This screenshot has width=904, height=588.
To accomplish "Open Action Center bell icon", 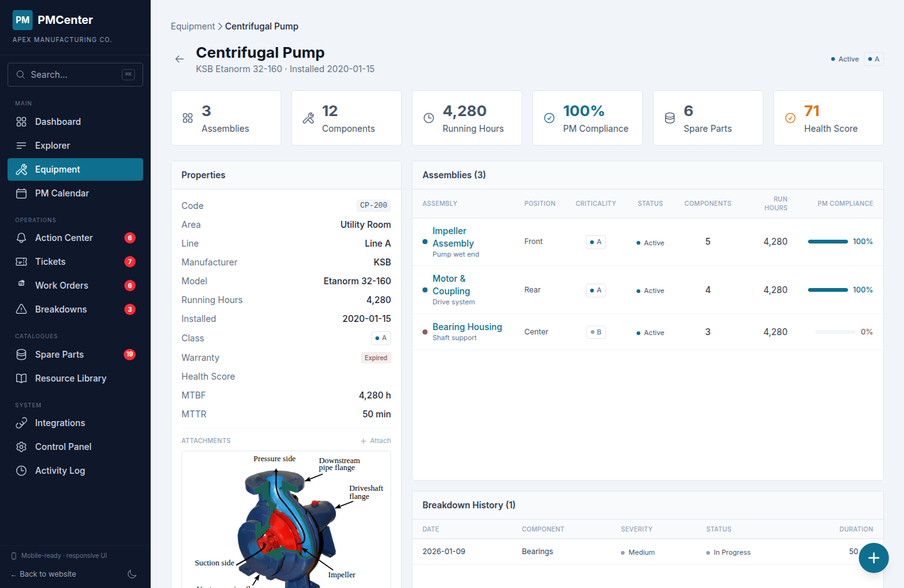I will tap(21, 238).
